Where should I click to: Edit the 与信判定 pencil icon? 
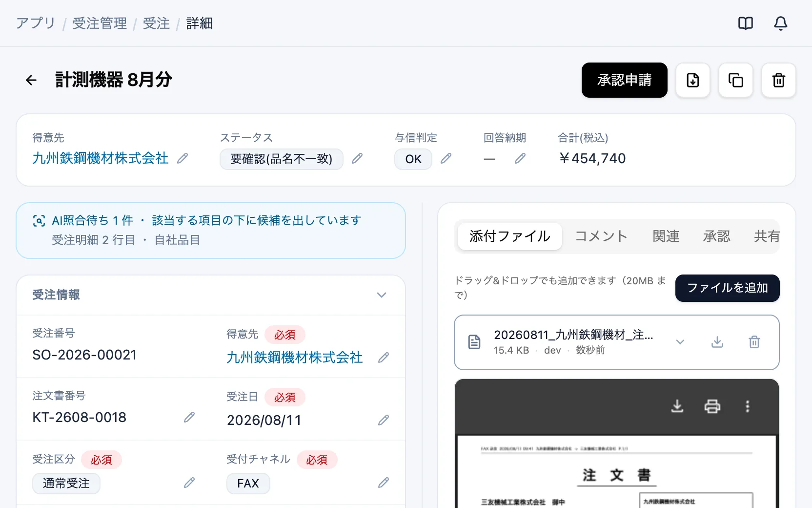(446, 158)
